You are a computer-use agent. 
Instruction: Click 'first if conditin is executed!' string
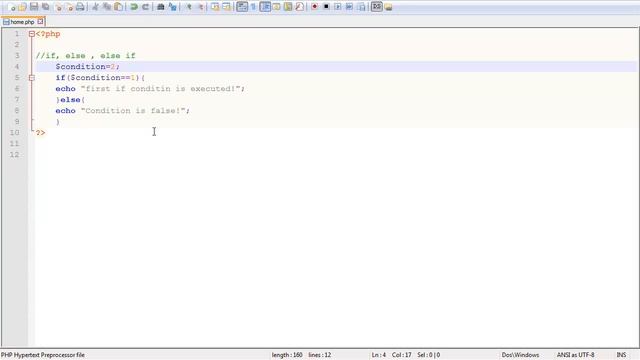160,89
